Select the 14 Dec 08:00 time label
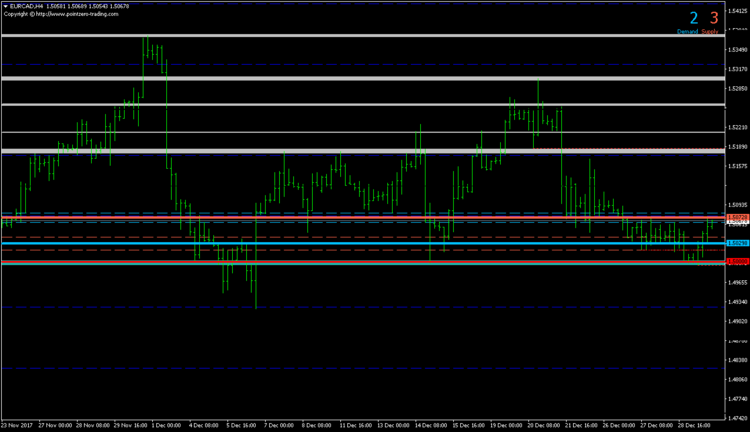The width and height of the screenshot is (750, 432). click(x=430, y=425)
